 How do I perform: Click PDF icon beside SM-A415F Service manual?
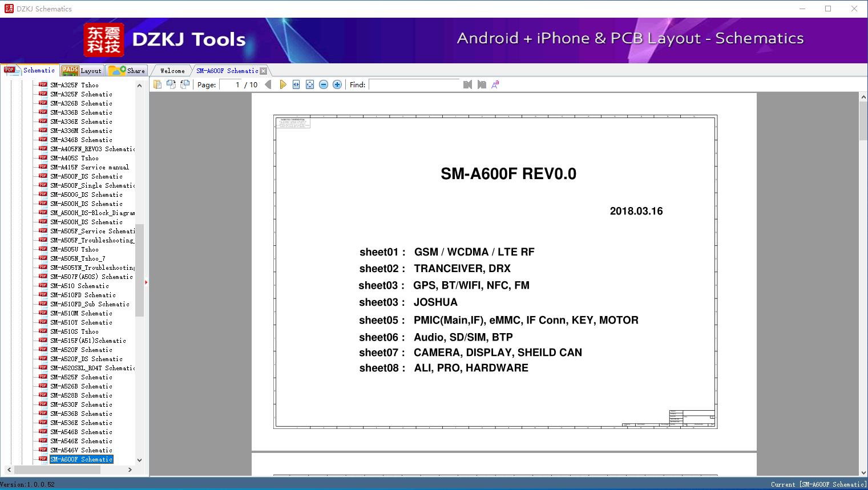43,167
